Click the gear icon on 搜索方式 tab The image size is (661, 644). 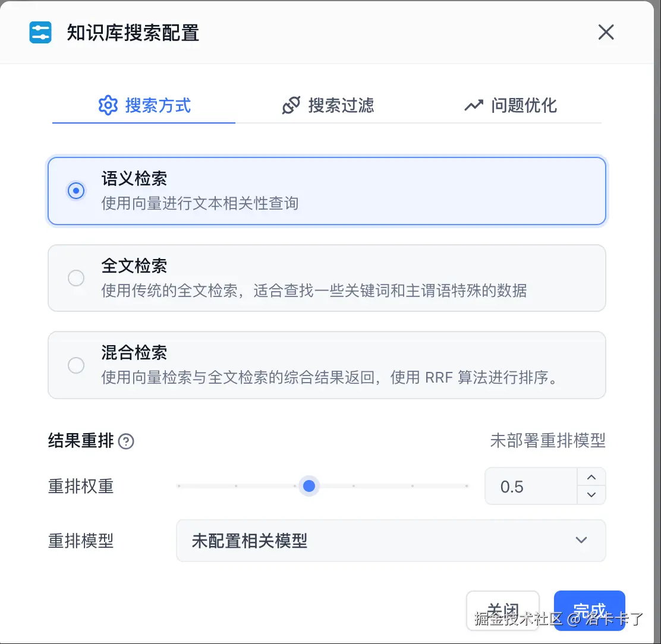click(108, 105)
